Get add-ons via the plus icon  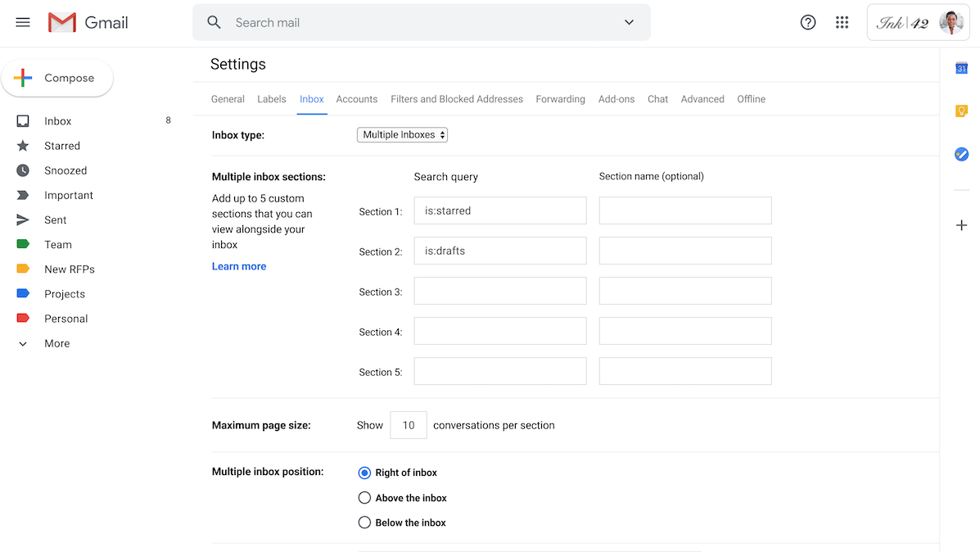click(x=960, y=224)
